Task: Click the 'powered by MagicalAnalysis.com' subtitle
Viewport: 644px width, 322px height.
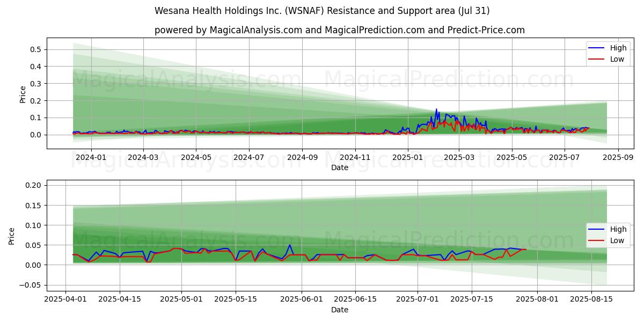Action: pyautogui.click(x=340, y=30)
